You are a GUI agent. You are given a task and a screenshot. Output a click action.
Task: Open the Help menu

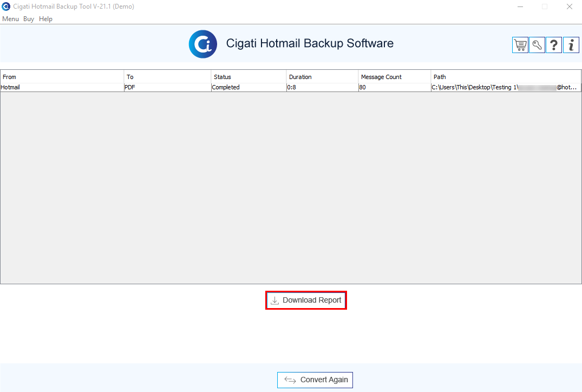pos(45,19)
